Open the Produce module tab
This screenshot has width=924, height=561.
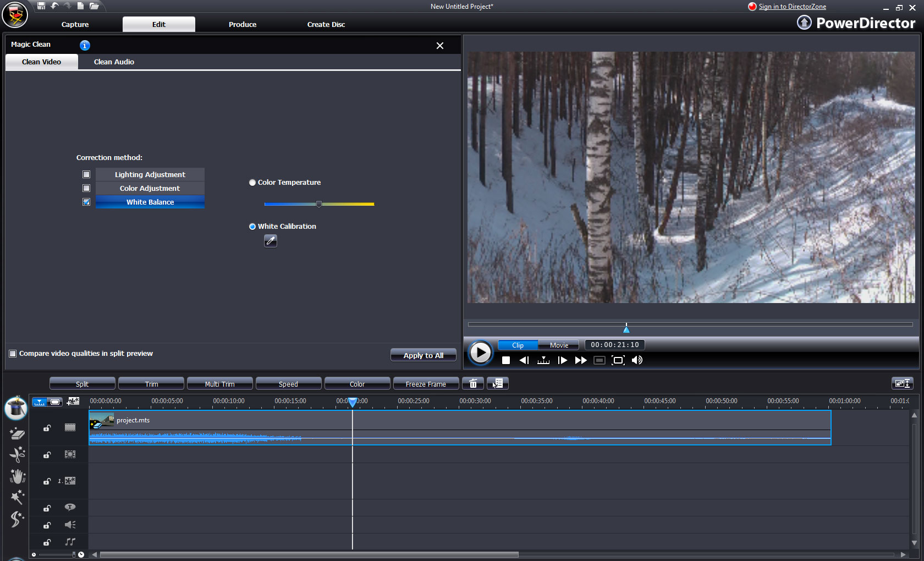243,24
